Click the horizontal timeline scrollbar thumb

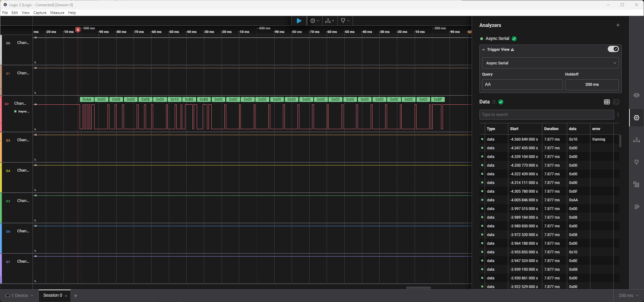[x=418, y=288]
